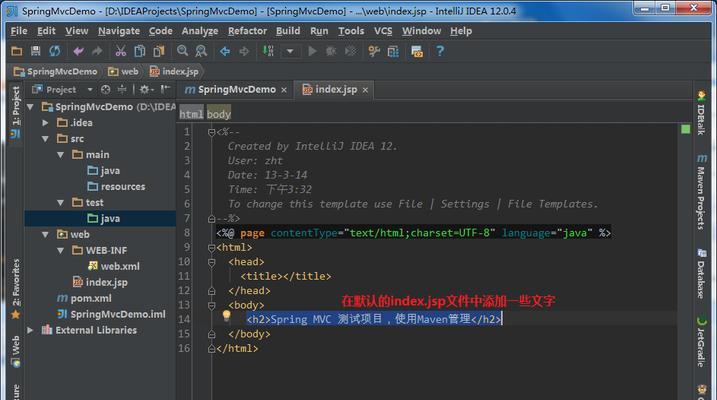Click the Cut scissors icon

tap(120, 51)
